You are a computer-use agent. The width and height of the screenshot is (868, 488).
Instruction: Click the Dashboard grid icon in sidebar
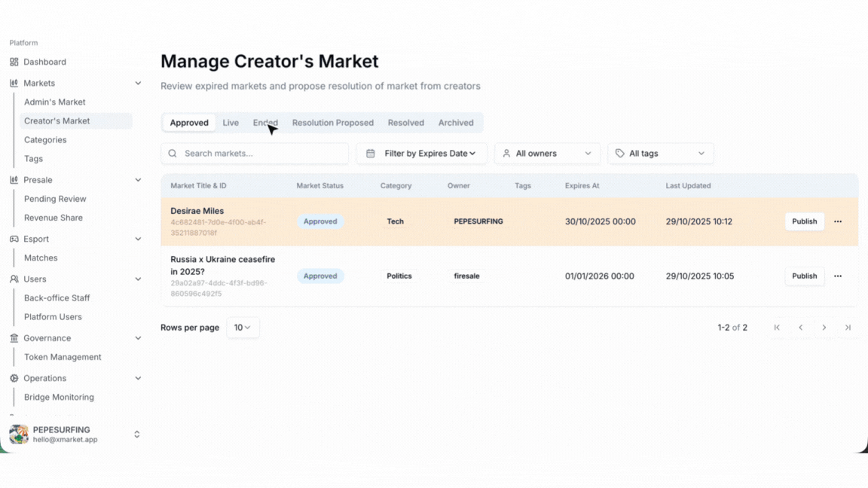(14, 62)
